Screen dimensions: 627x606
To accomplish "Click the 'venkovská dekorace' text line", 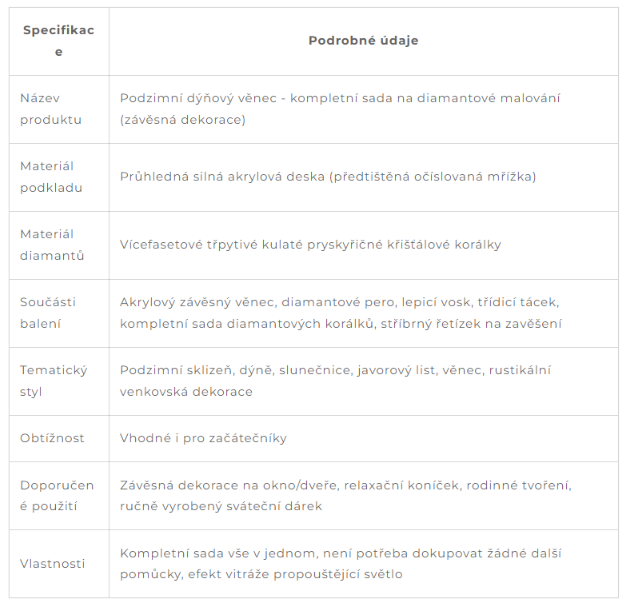I will (186, 392).
